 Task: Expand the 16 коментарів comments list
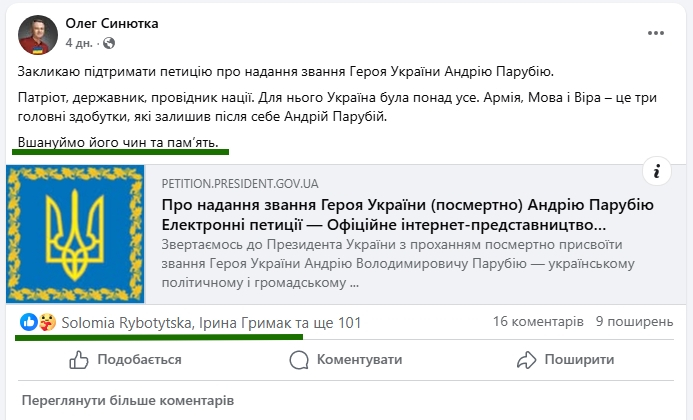(538, 323)
